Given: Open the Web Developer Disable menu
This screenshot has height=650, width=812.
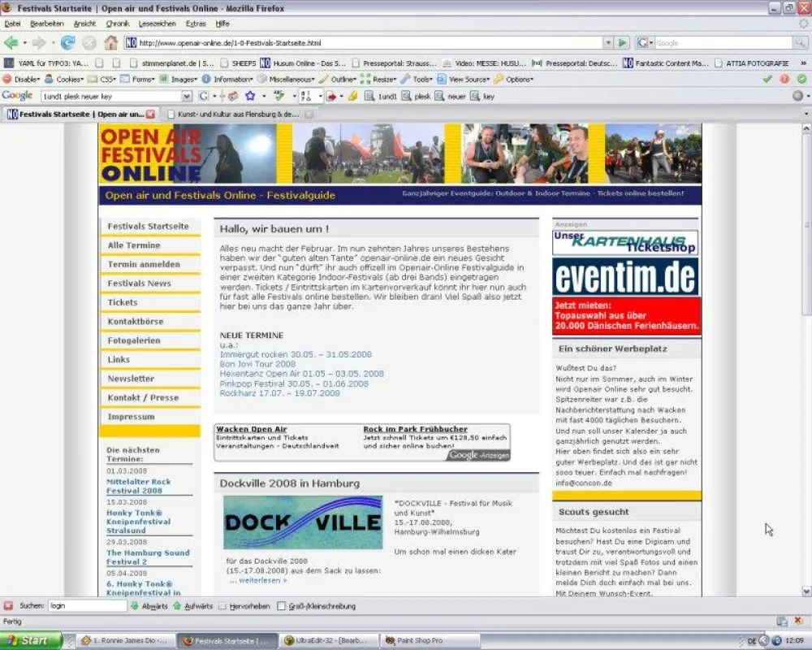Looking at the screenshot, I should [x=22, y=80].
